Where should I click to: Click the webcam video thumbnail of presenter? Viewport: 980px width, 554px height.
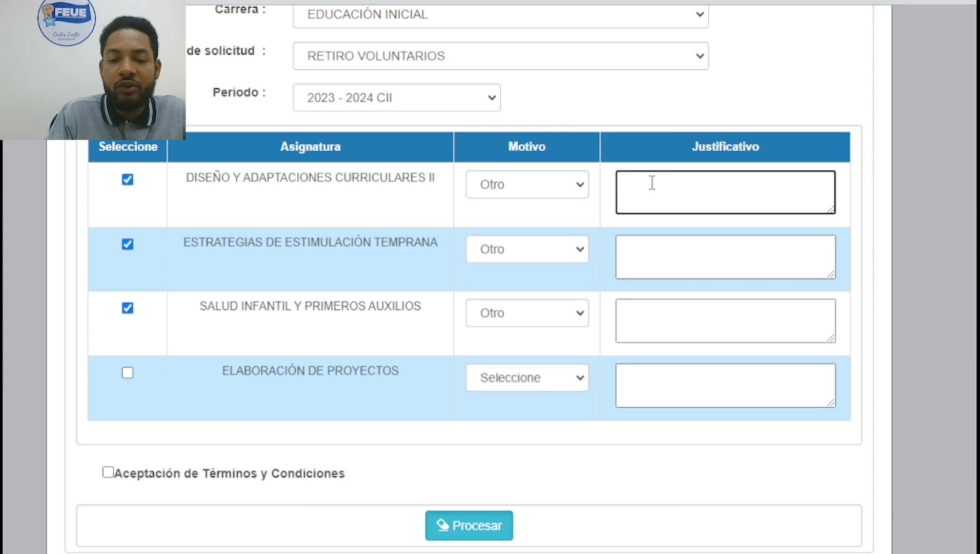(x=93, y=70)
